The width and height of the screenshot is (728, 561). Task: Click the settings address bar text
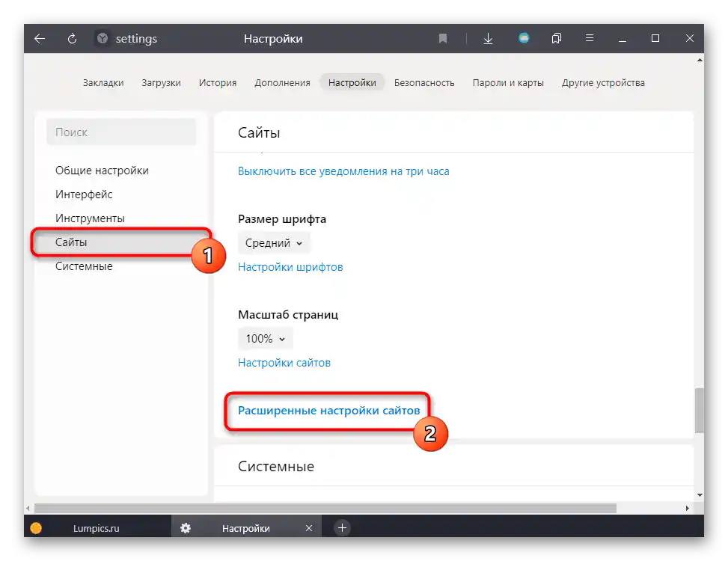[136, 38]
